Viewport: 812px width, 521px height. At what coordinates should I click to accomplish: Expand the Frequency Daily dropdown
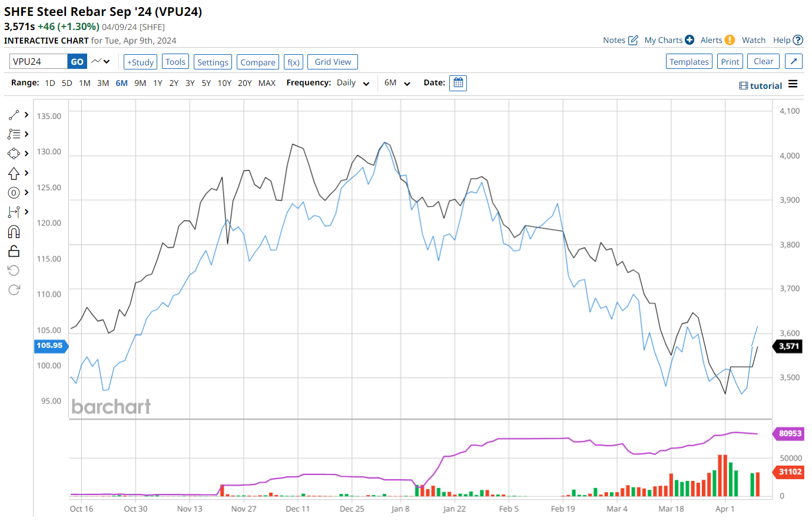point(353,83)
